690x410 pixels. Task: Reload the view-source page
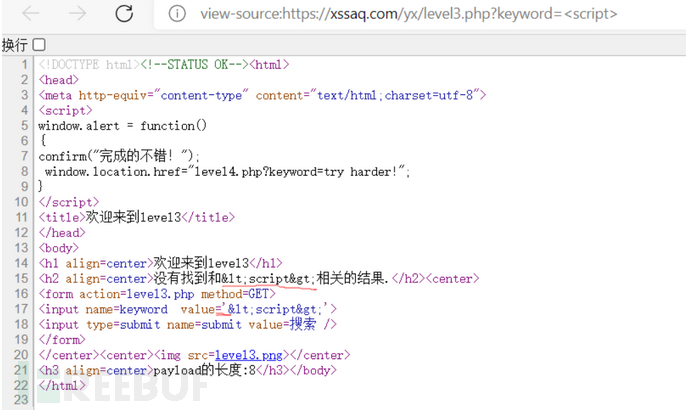pyautogui.click(x=124, y=14)
